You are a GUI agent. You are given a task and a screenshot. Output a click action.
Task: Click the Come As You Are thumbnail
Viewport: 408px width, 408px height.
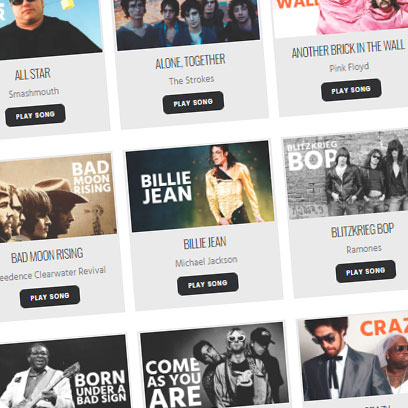pyautogui.click(x=214, y=367)
